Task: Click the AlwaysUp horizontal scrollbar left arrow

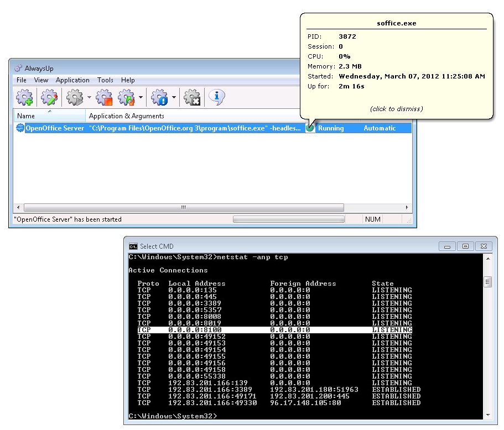Action: point(18,207)
